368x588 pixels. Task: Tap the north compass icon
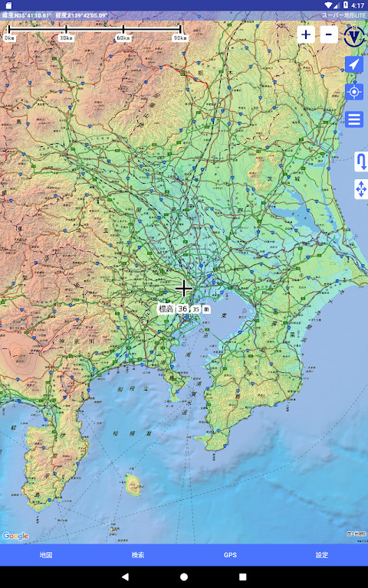[x=354, y=36]
